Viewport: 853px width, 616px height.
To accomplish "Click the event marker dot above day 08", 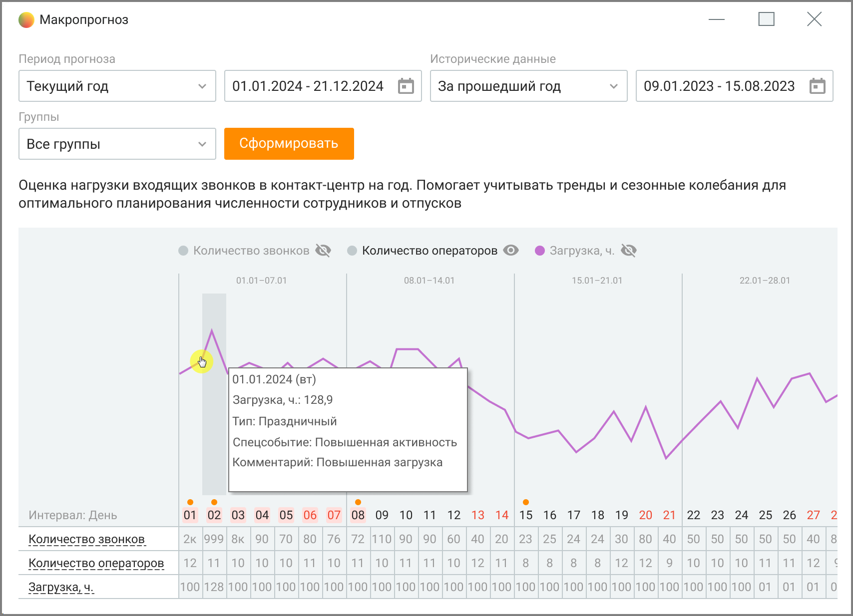I will 358,502.
